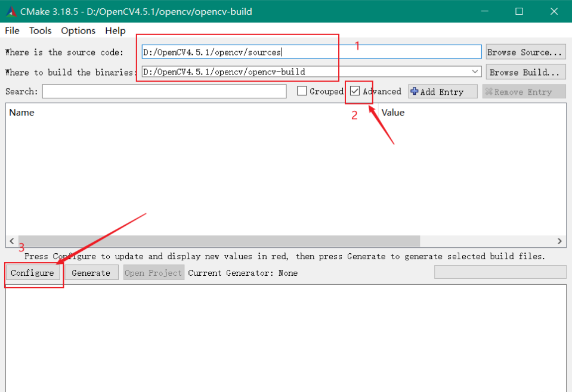Click the Browse Build... button
This screenshot has width=572, height=392.
point(525,72)
